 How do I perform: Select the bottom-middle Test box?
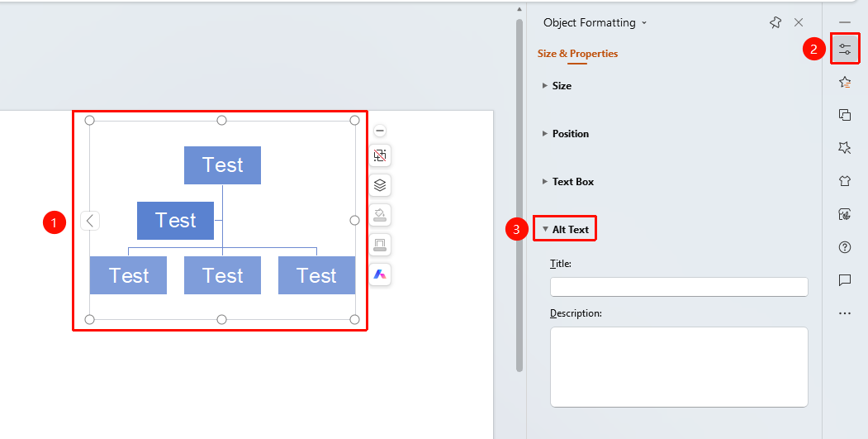pos(222,275)
